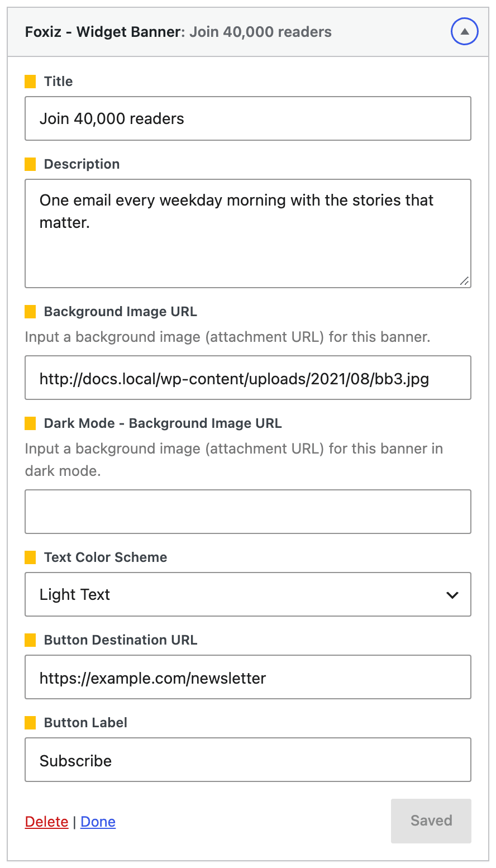This screenshot has width=496, height=868.
Task: Edit the Background Image URL field
Action: click(x=248, y=378)
